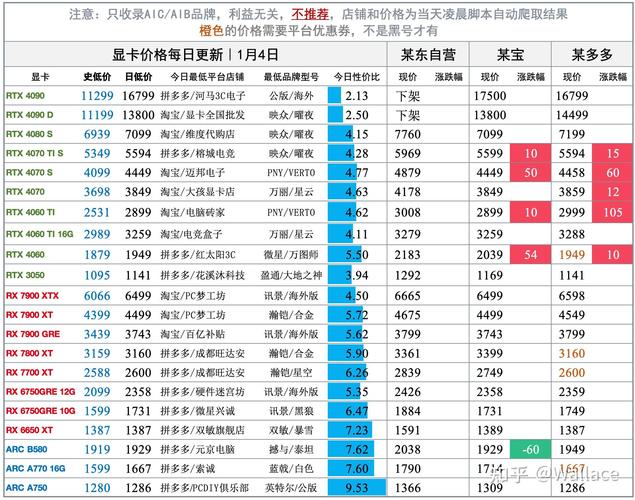Click the 6665 某东自营 price
Image resolution: width=635 pixels, height=500 pixels.
click(407, 296)
